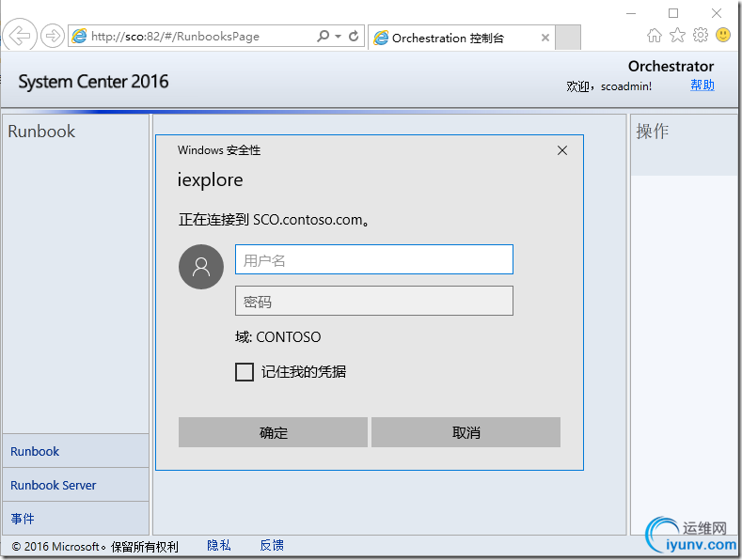The height and width of the screenshot is (560, 742).
Task: Click the Windows 安全性 dialog title
Action: click(219, 150)
